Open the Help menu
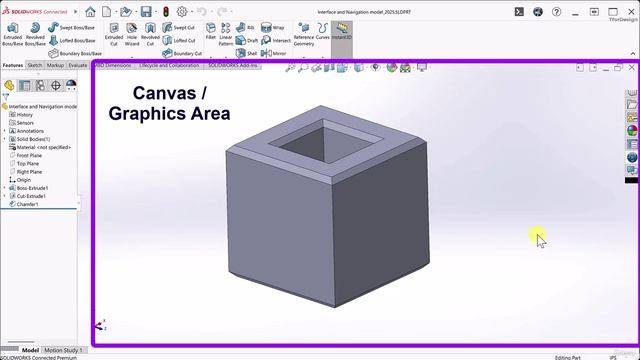 [556, 12]
